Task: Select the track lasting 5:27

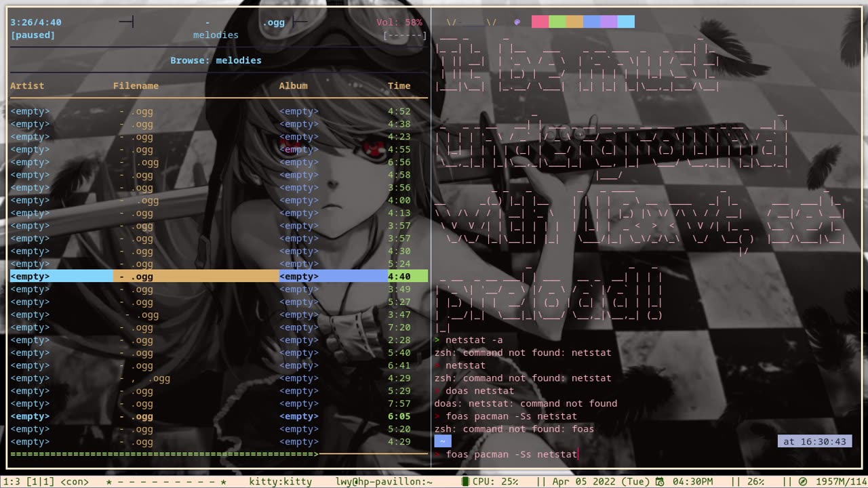Action: [219, 302]
